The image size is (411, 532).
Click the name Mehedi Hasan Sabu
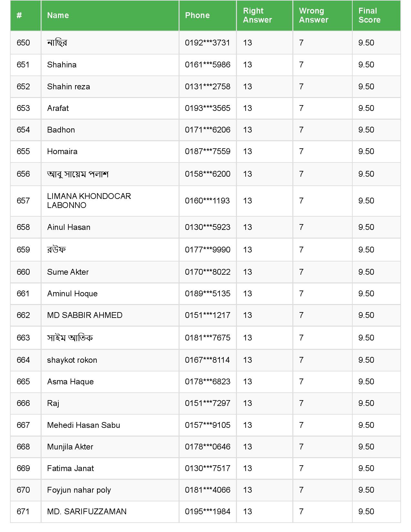(83, 425)
